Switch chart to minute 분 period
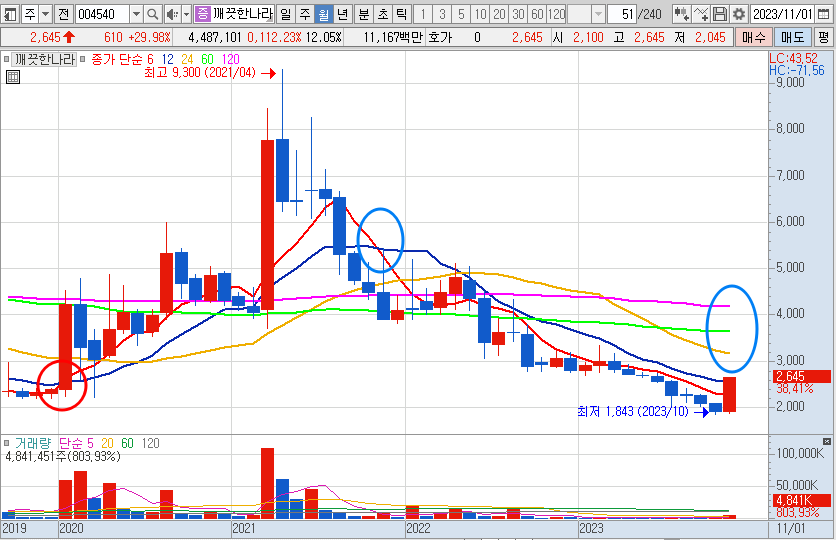Screen dimensions: 836x540 click(364, 14)
